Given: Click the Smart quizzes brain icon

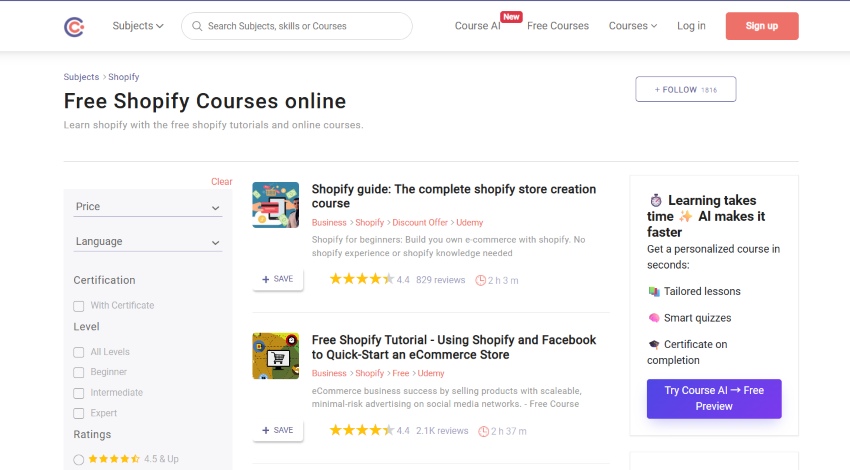Looking at the screenshot, I should 654,318.
